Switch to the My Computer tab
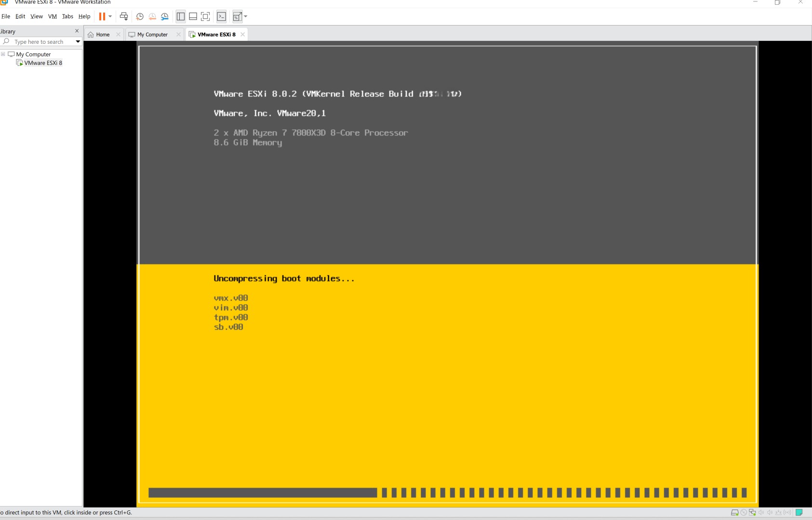This screenshot has height=520, width=812. coord(152,35)
